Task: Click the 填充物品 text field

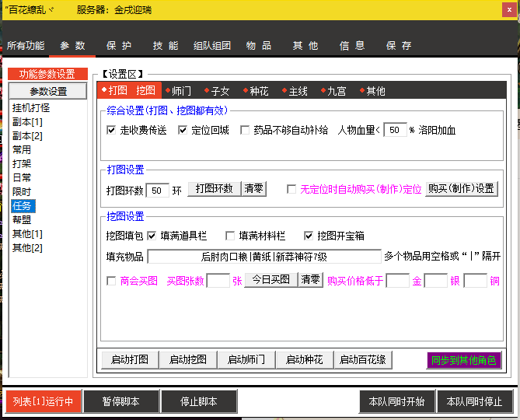Action: (x=264, y=257)
